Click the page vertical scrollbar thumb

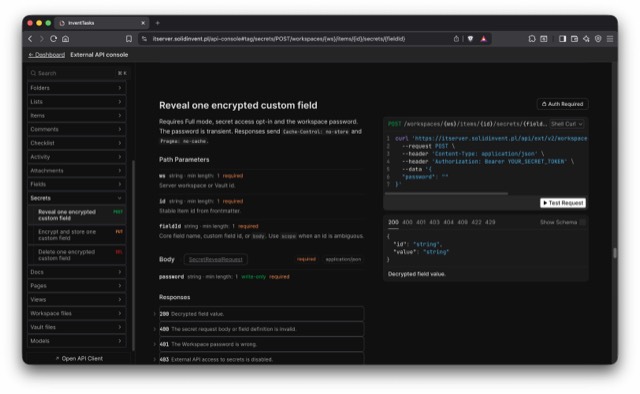[x=615, y=253]
